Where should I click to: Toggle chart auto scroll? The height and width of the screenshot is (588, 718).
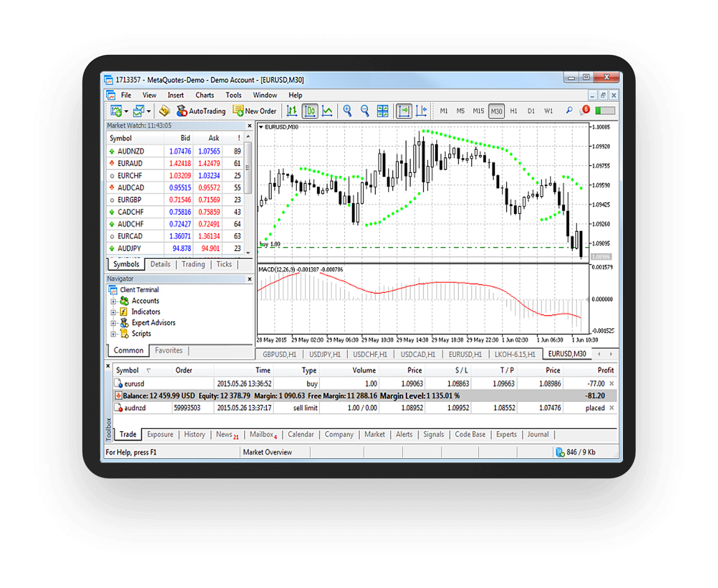(x=404, y=111)
